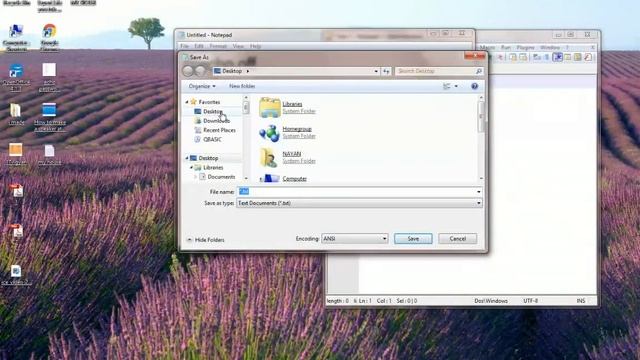Screen dimensions: 640x360
Task: Click INS indicator in Notepad++ status bar
Action: coord(581,301)
